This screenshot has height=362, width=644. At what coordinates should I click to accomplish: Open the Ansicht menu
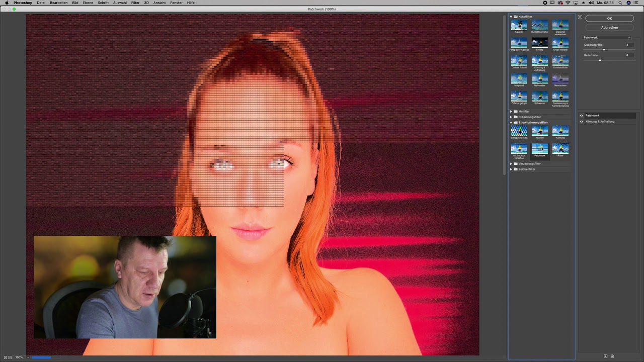coord(159,3)
